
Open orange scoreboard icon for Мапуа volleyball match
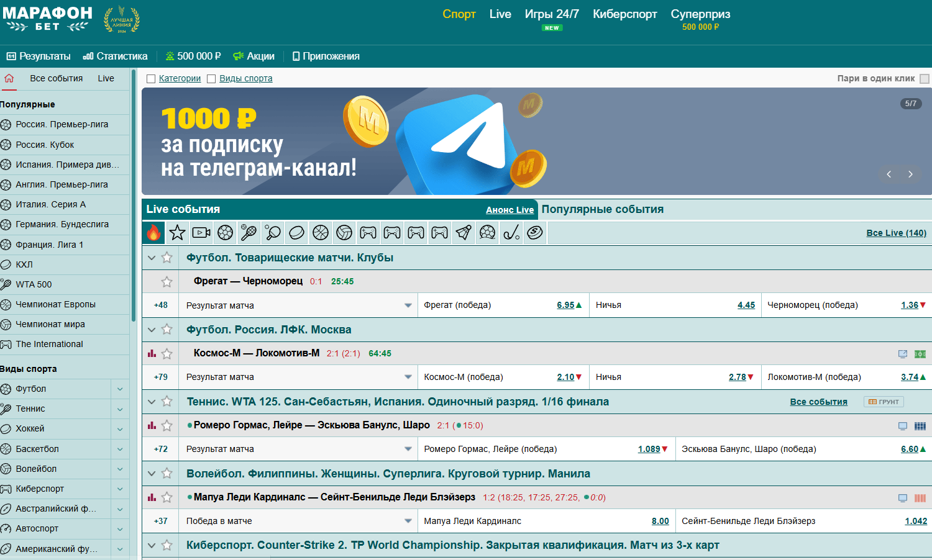point(920,498)
